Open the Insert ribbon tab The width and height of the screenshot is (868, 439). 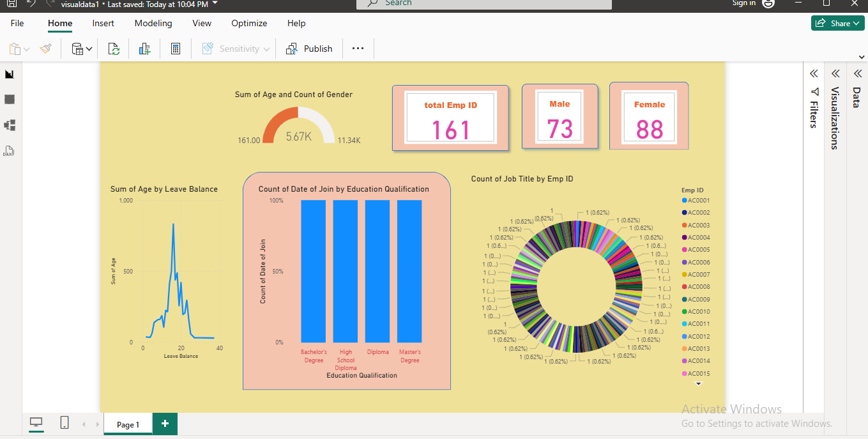pyautogui.click(x=103, y=23)
